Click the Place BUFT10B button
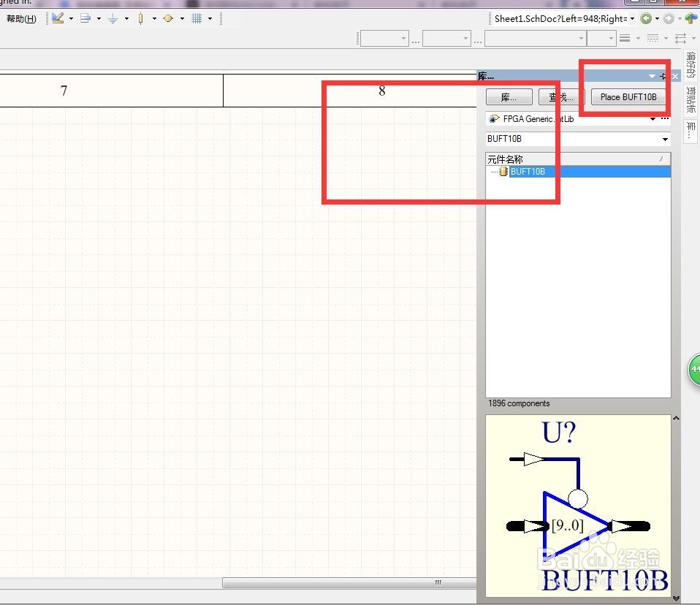Viewport: 700px width, 605px height. coord(628,97)
